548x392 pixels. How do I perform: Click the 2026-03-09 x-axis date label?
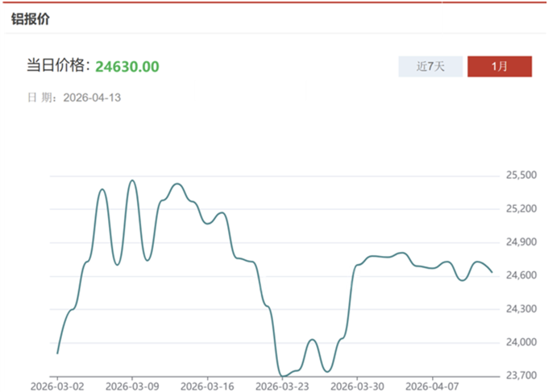click(132, 385)
